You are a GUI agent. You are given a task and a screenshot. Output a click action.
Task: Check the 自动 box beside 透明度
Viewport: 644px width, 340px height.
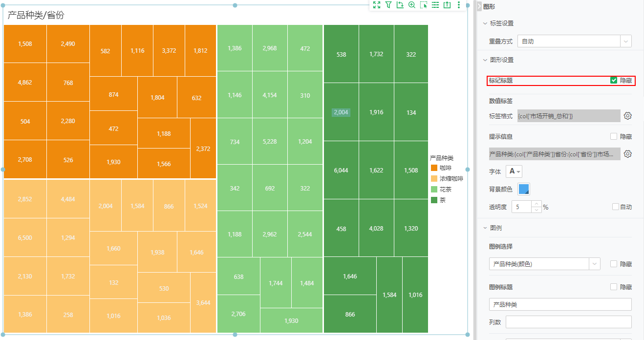pos(614,207)
